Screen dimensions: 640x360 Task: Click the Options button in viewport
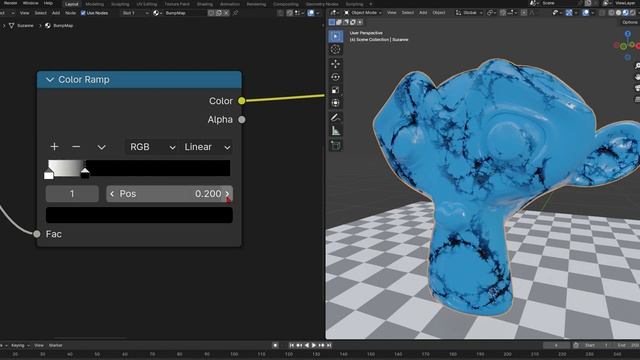coord(630,22)
